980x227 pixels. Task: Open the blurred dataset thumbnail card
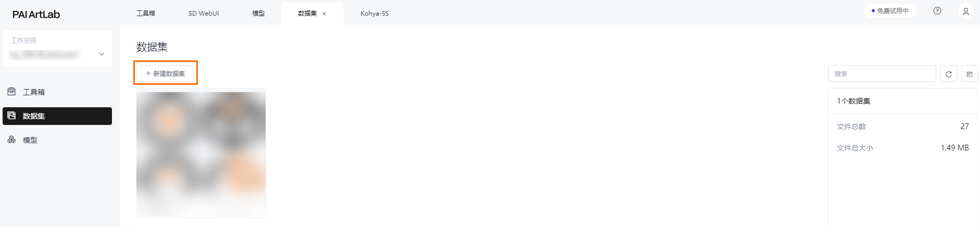tap(201, 153)
